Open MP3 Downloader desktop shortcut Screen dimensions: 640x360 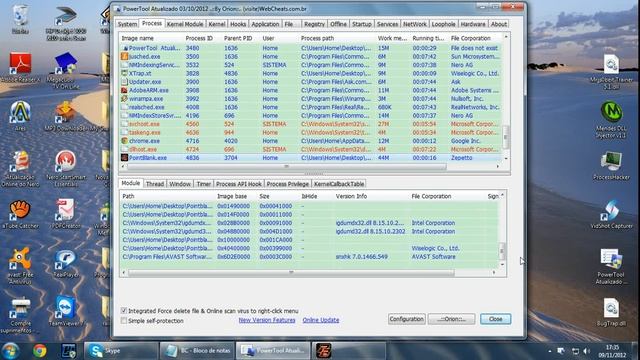pyautogui.click(x=66, y=117)
